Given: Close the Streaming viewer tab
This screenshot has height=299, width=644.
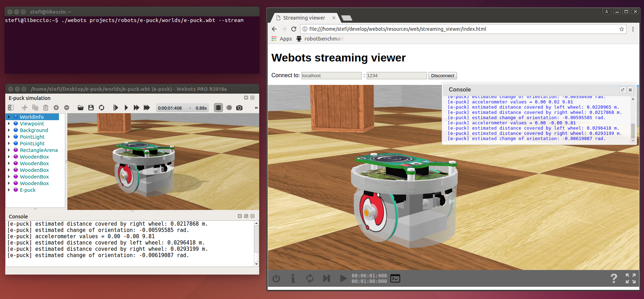Looking at the screenshot, I should click(334, 17).
